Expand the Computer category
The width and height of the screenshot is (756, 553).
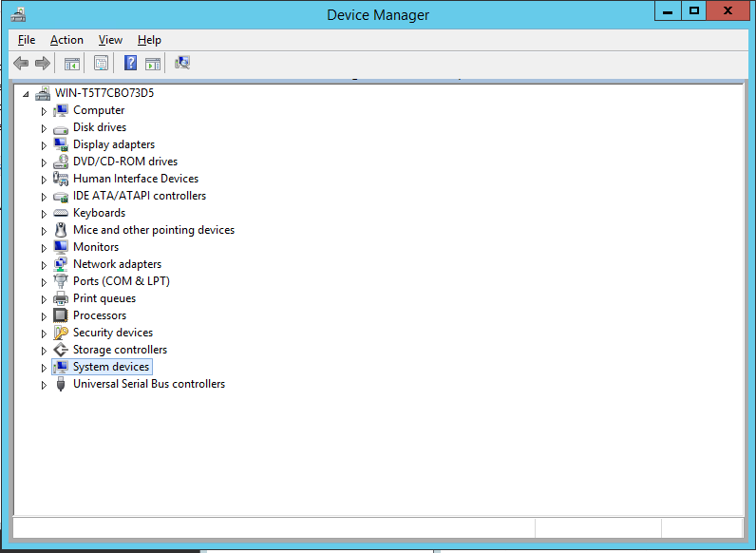tap(44, 111)
